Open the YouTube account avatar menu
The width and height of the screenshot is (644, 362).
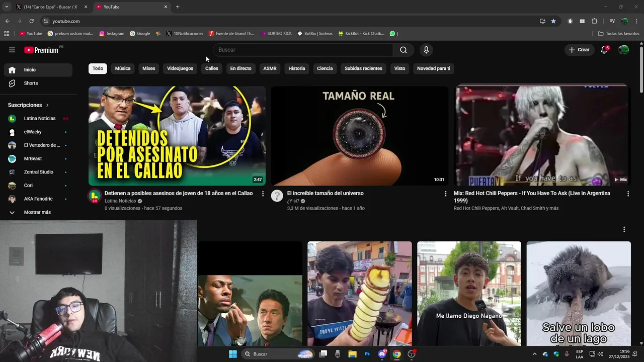pos(623,50)
